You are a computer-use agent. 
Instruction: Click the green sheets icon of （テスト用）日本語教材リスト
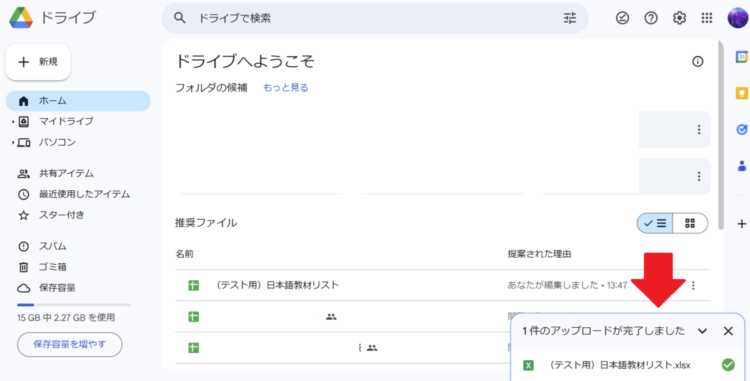(193, 285)
